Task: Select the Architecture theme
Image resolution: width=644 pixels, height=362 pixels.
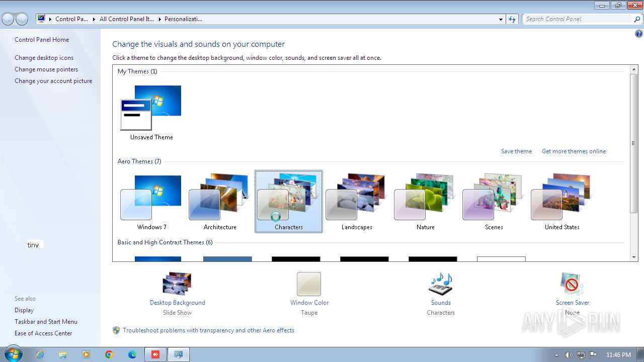Action: [x=220, y=202]
